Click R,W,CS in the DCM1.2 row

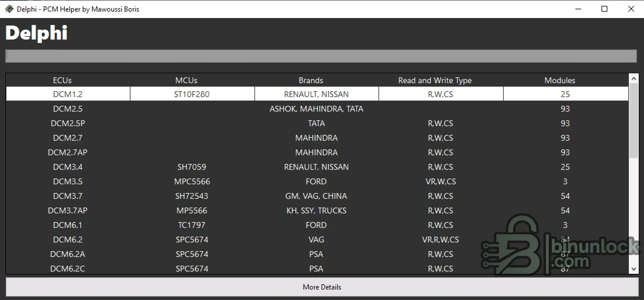(441, 94)
